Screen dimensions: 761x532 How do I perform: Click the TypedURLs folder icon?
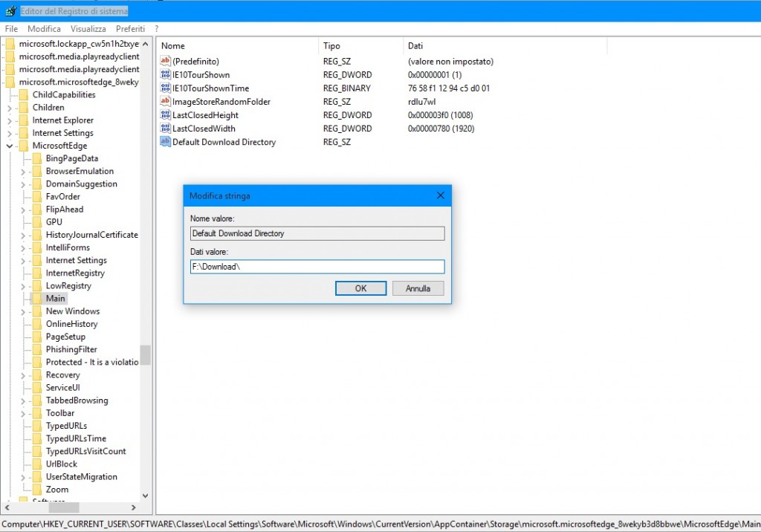point(37,426)
